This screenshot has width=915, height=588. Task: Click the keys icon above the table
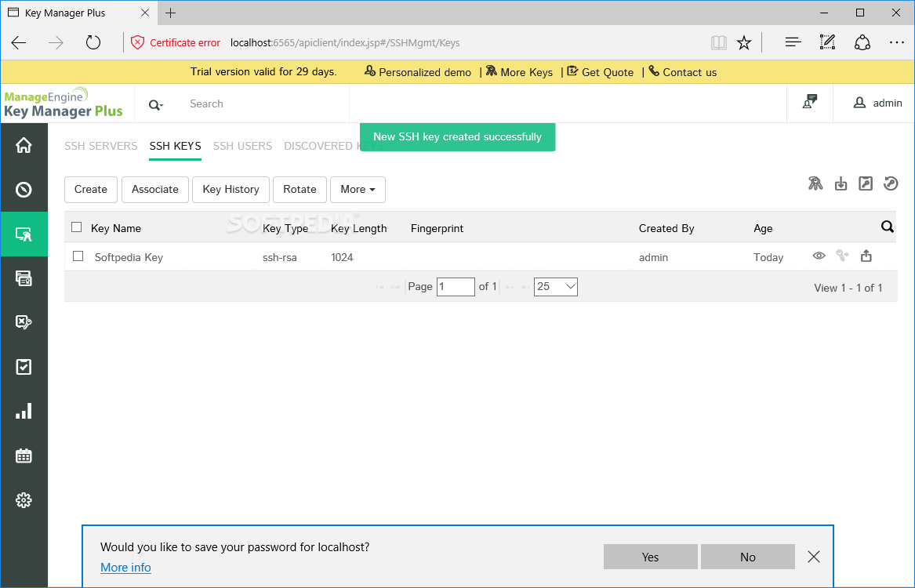[815, 183]
